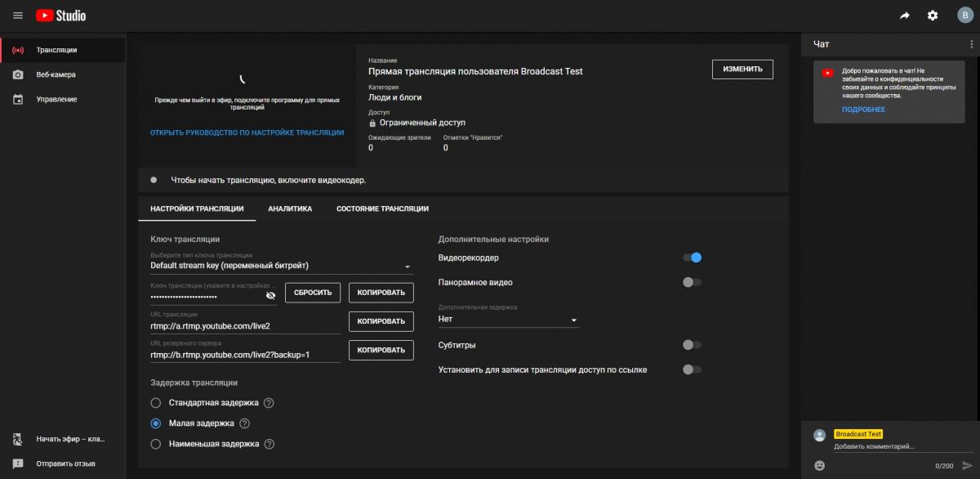Open chat options three-dot menu
Viewport: 980px width, 479px height.
click(x=971, y=44)
